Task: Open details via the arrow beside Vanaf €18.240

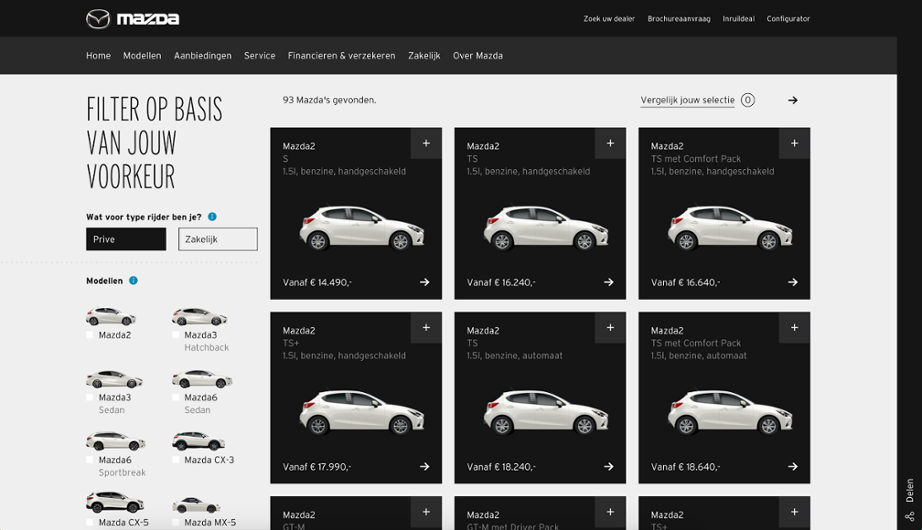Action: click(x=609, y=466)
